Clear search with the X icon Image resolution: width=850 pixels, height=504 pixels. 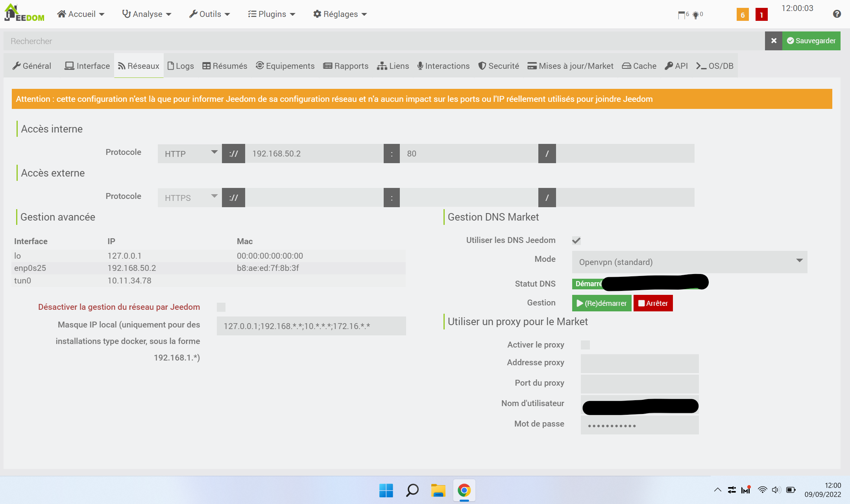tap(774, 41)
